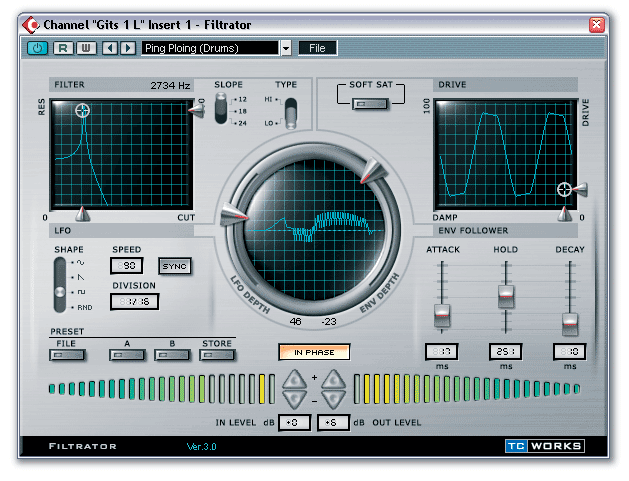
Task: Click the damp cone handle below drive display
Action: tap(564, 214)
